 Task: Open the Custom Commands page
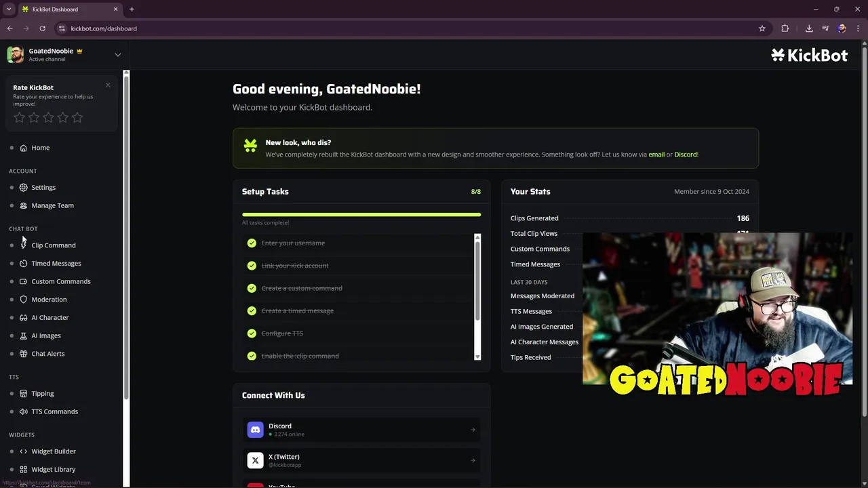point(60,281)
